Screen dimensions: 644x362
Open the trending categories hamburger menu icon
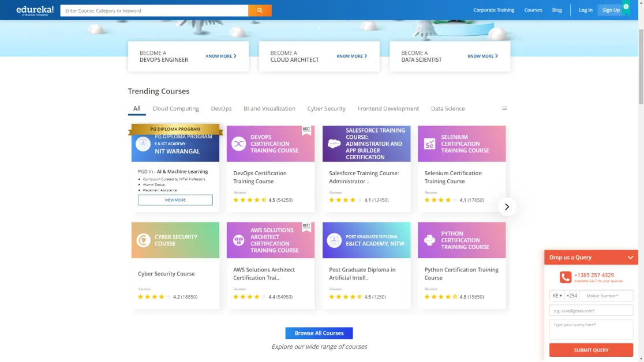click(x=504, y=108)
